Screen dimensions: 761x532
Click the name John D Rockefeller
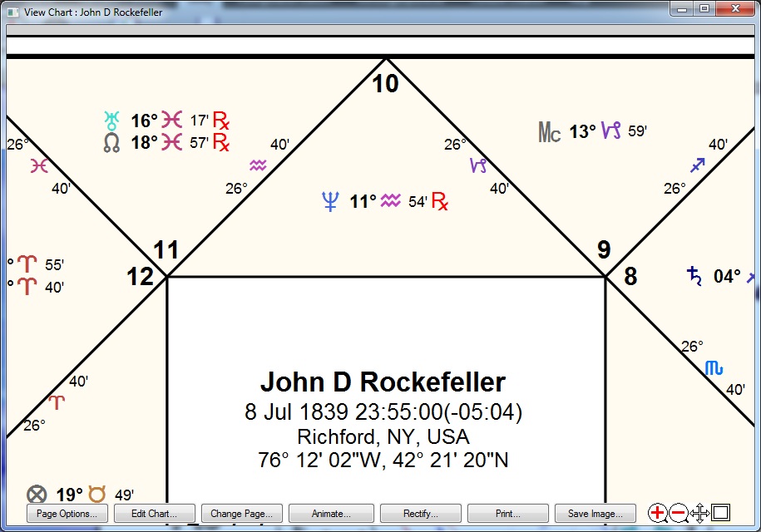coord(383,382)
